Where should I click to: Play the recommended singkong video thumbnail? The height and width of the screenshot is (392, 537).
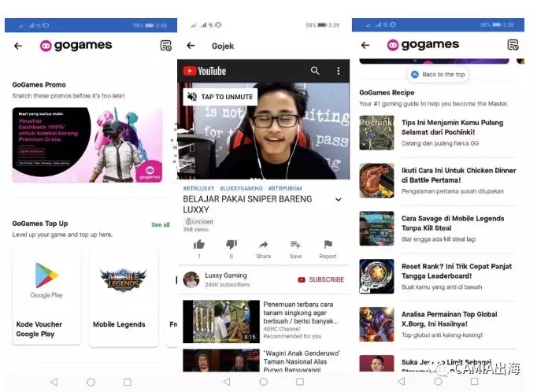221,321
